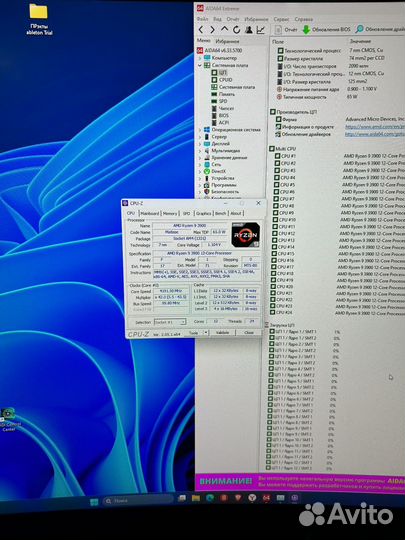Click Обновления драйверов magnifier button
This screenshot has height=540, width=405.
pos(380,29)
